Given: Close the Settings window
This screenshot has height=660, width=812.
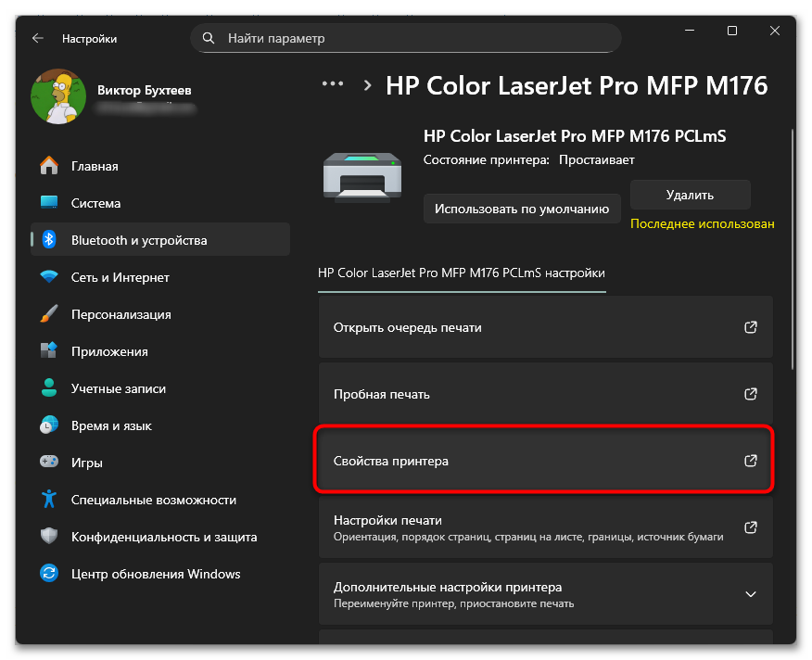Looking at the screenshot, I should coord(775,31).
